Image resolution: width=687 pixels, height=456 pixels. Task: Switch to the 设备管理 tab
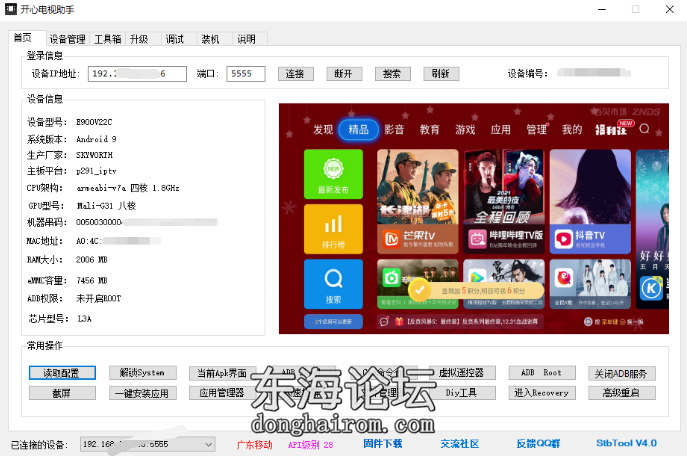(67, 39)
